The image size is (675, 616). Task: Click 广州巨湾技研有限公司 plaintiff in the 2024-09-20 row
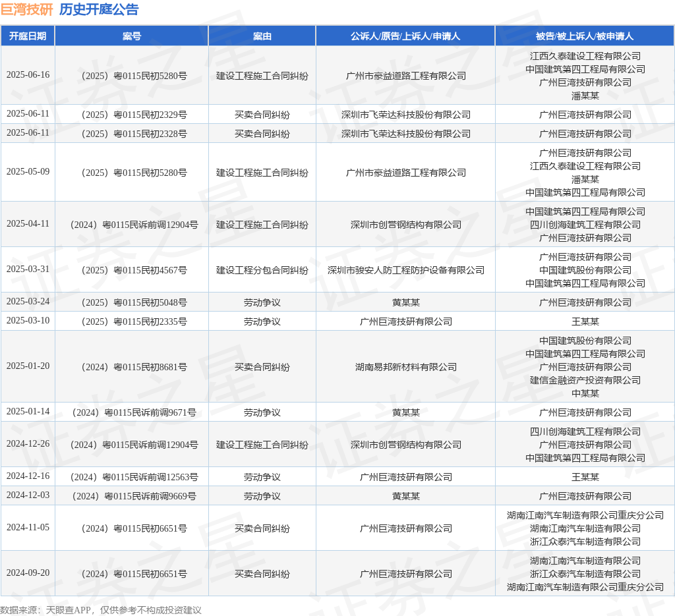tap(405, 574)
